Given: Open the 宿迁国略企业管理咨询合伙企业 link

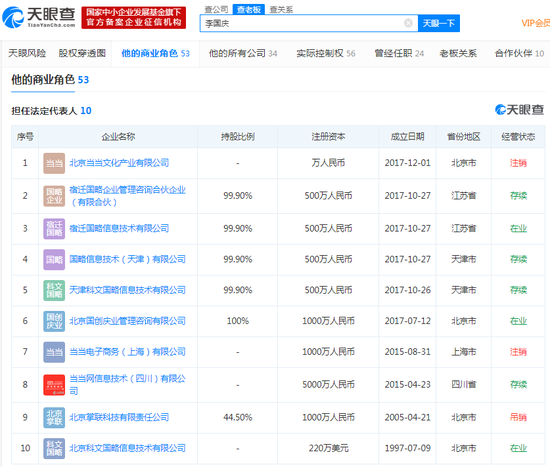Looking at the screenshot, I should pyautogui.click(x=127, y=196).
